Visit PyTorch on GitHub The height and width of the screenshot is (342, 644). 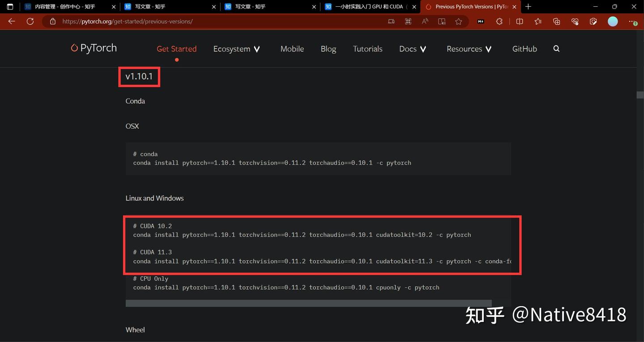pyautogui.click(x=524, y=49)
